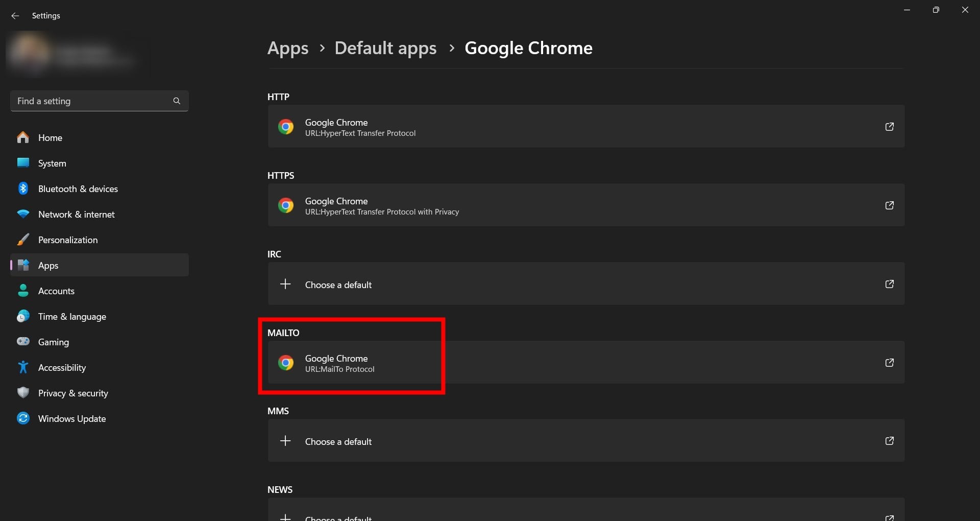The width and height of the screenshot is (980, 521).
Task: Restore down the Settings window
Action: point(936,10)
